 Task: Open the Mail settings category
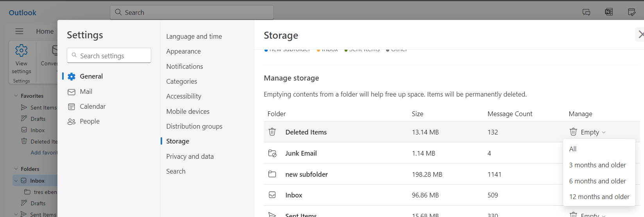86,91
